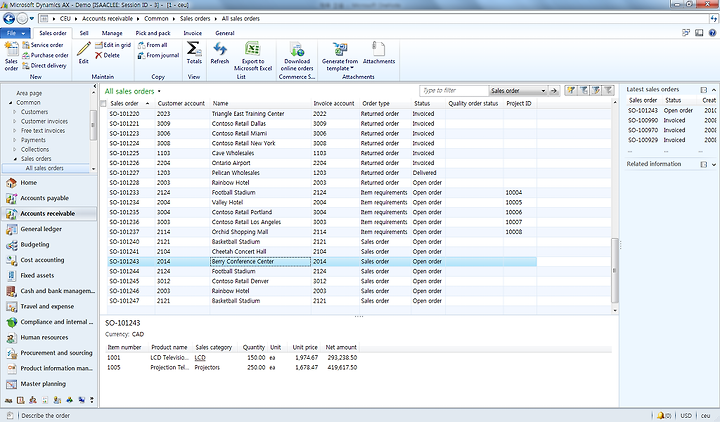720x422 pixels.
Task: Click the Edit pencil button
Action: click(84, 52)
